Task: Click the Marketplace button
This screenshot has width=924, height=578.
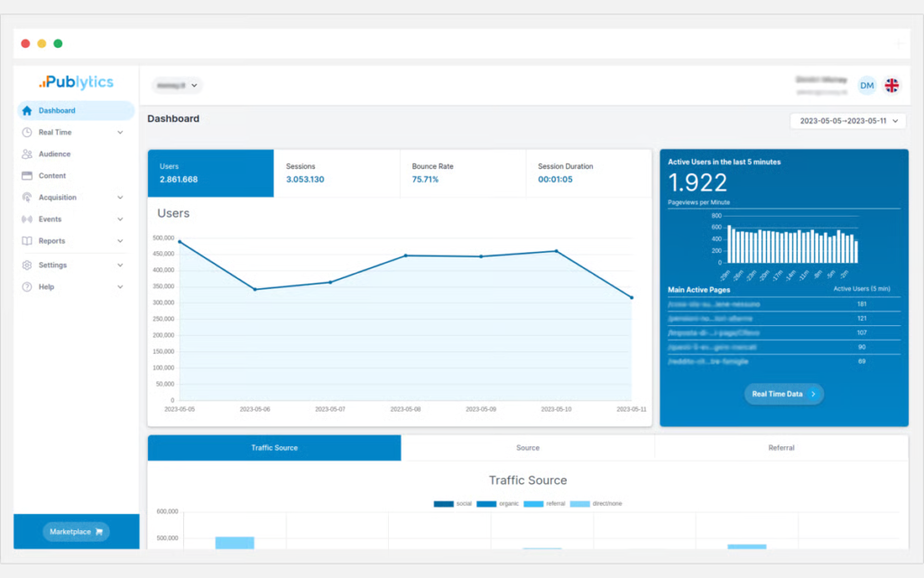Action: [x=76, y=532]
